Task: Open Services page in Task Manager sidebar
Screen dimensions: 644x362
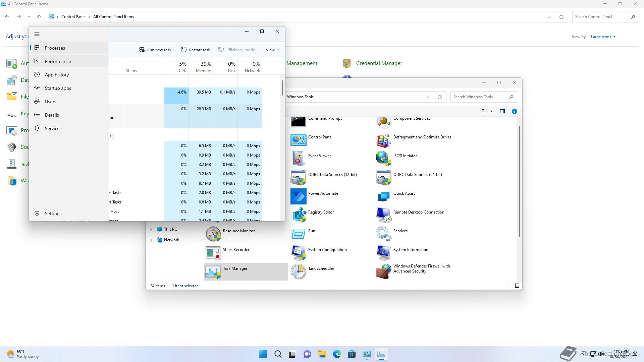Action: pyautogui.click(x=69, y=128)
